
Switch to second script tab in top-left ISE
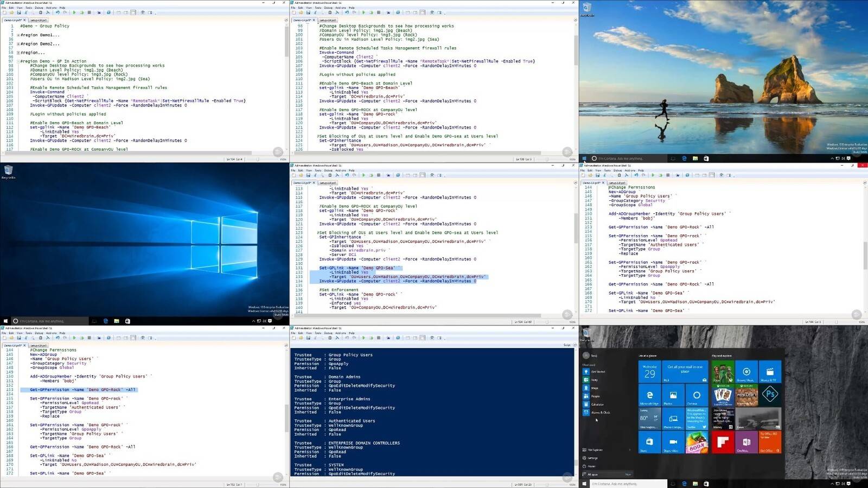(38, 20)
